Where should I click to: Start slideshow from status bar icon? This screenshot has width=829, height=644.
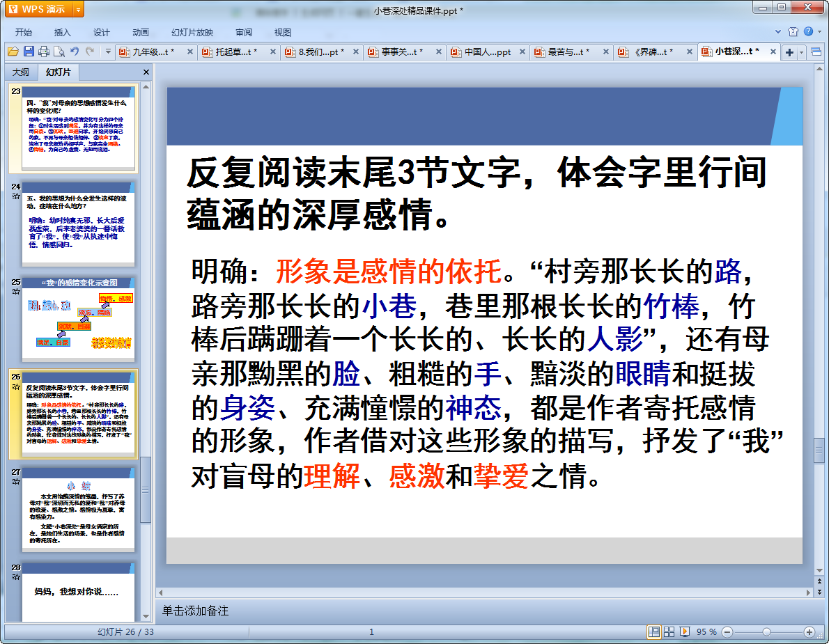click(x=685, y=631)
